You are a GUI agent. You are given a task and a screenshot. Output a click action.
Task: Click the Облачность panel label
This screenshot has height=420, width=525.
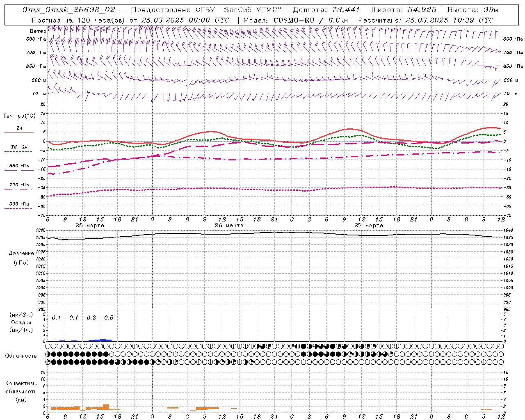tap(21, 356)
